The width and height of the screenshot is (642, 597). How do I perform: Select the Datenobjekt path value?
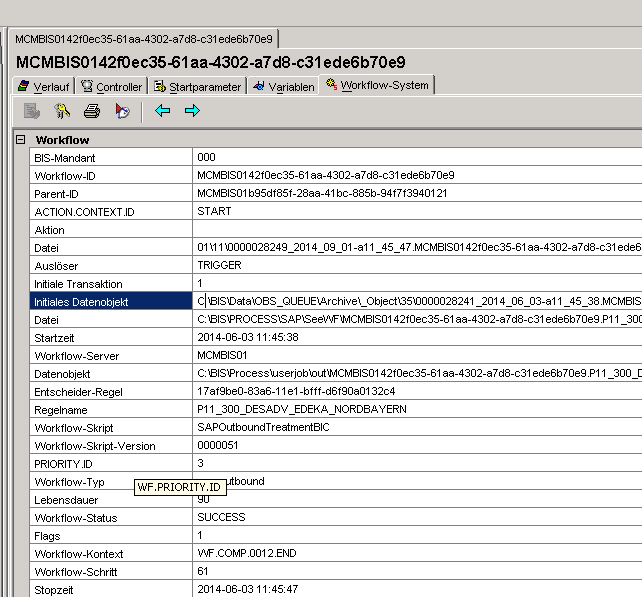pyautogui.click(x=417, y=373)
